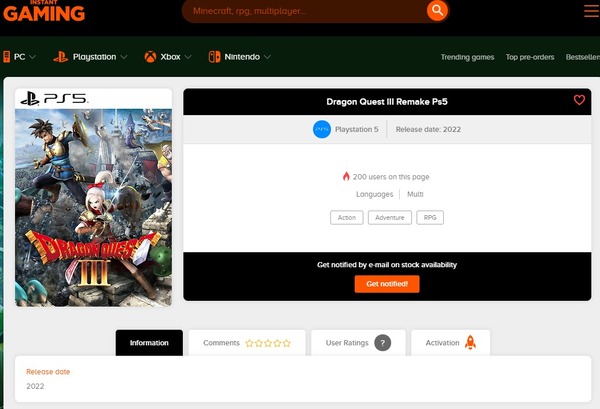Click the orange Release date heading
This screenshot has width=600, height=409.
click(x=48, y=372)
